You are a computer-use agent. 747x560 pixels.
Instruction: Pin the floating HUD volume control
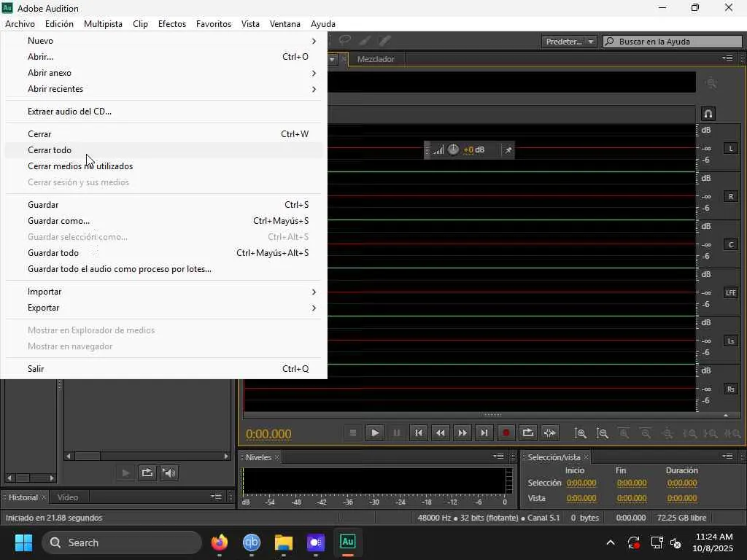(x=508, y=150)
